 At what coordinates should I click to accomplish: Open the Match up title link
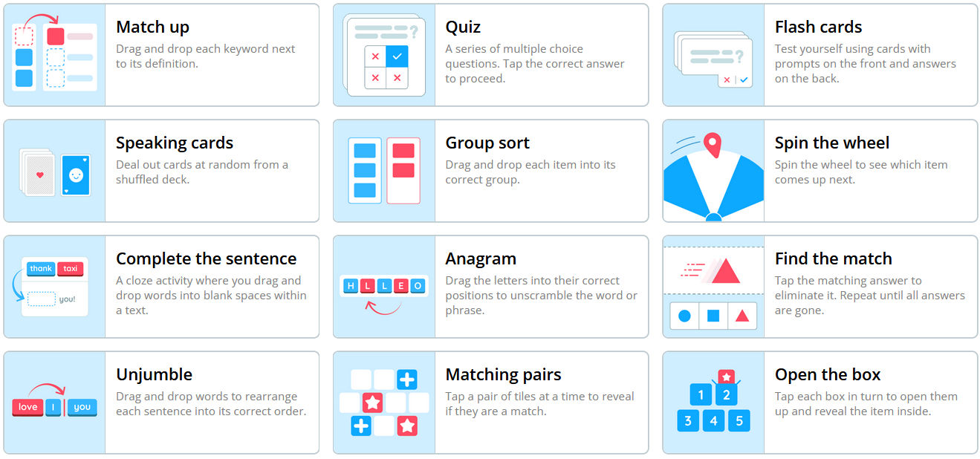pyautogui.click(x=152, y=27)
